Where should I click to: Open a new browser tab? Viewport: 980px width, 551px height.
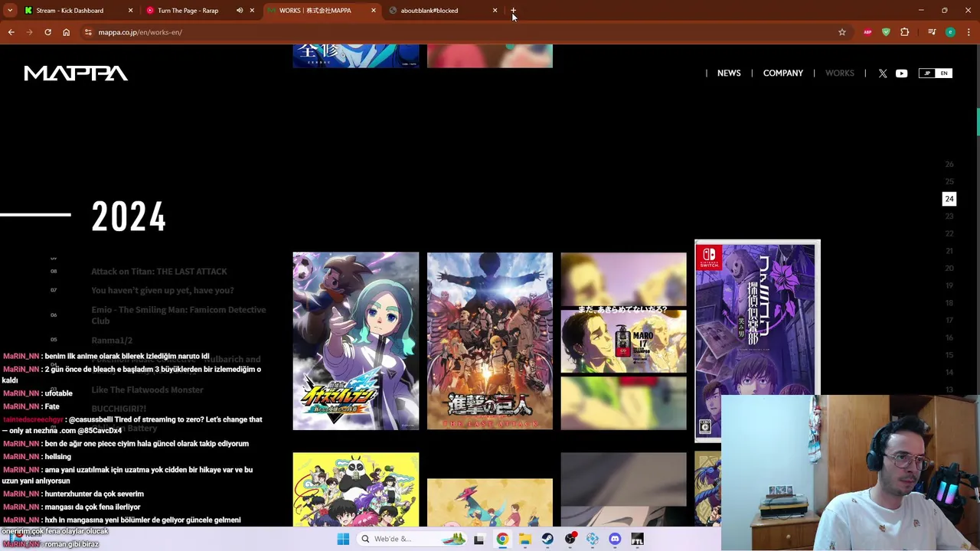coord(514,11)
